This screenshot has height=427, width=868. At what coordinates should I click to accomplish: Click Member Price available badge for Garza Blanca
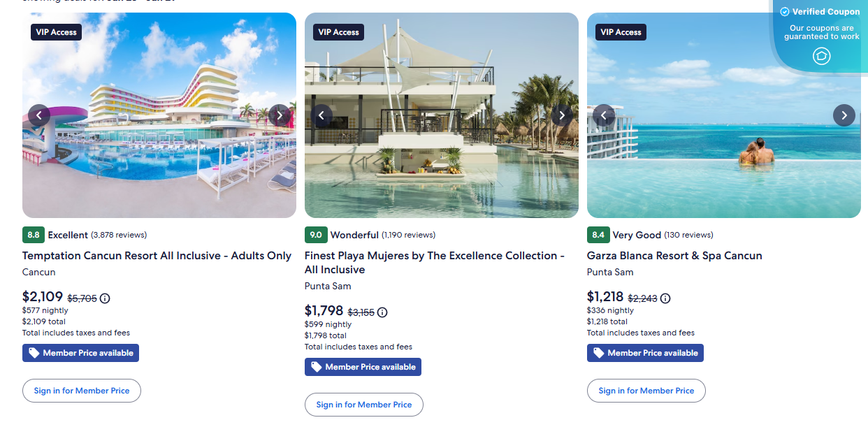point(644,352)
